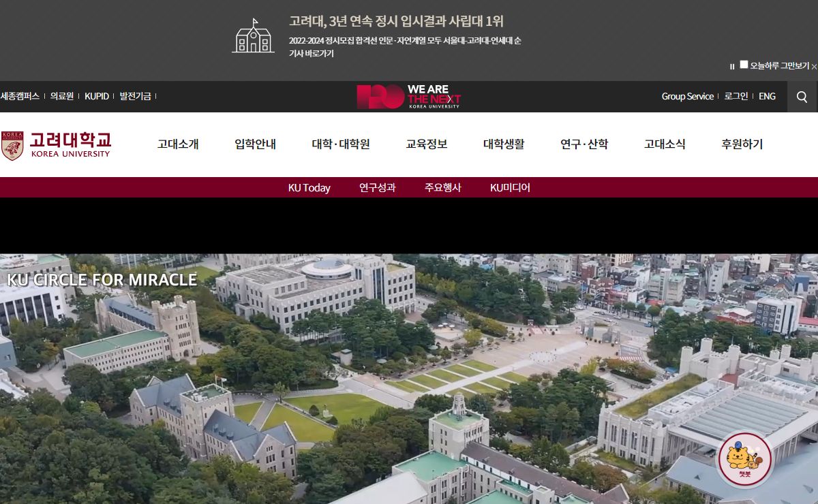Click the 120 We Are The Next logo
818x504 pixels.
[x=409, y=97]
